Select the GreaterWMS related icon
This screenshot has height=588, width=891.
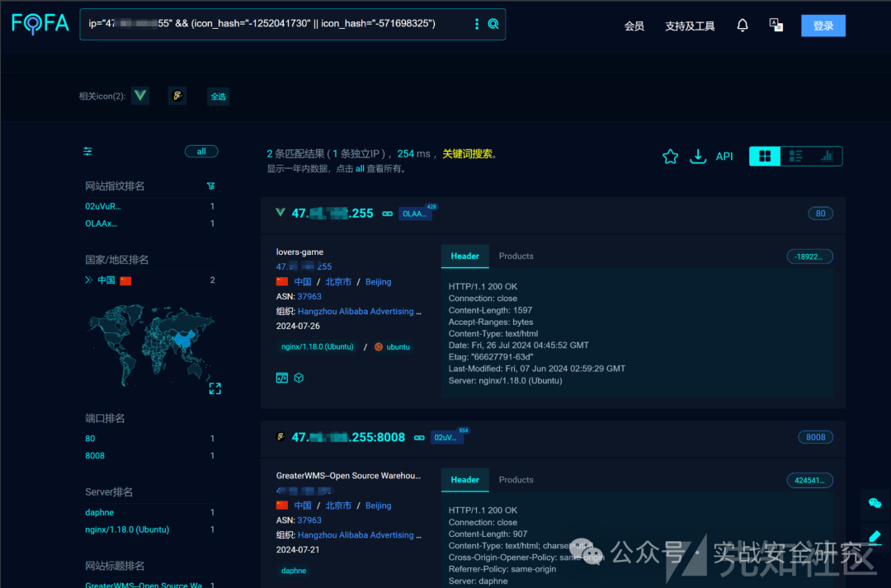click(x=177, y=96)
